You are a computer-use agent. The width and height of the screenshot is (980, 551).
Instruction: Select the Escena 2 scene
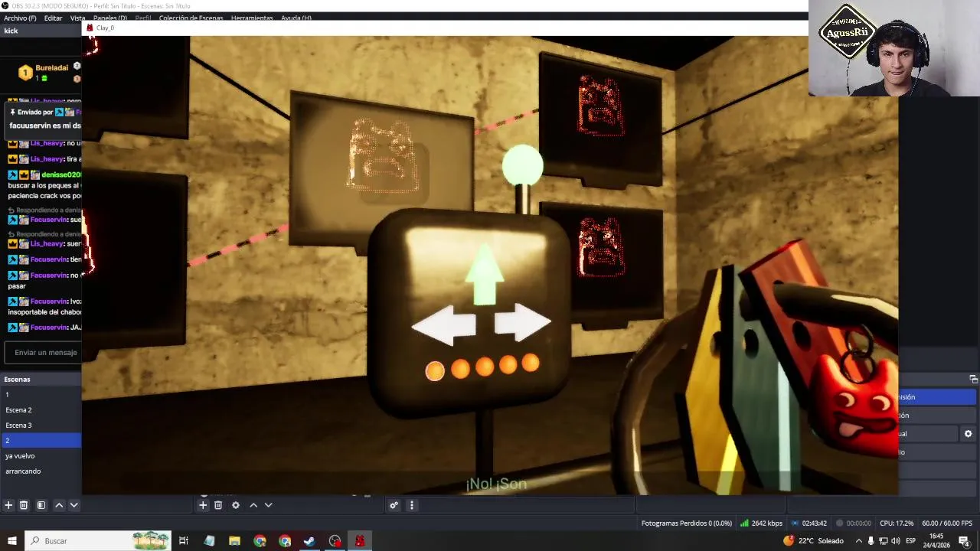[41, 410]
